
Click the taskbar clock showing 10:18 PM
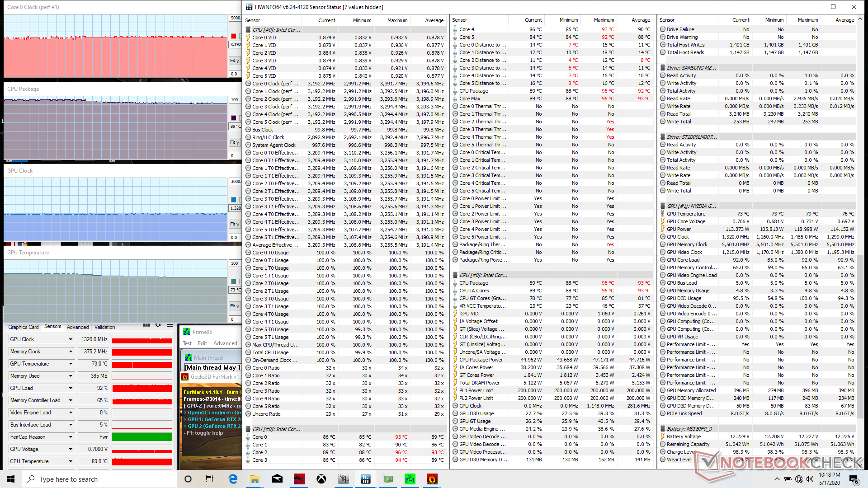pyautogui.click(x=830, y=479)
